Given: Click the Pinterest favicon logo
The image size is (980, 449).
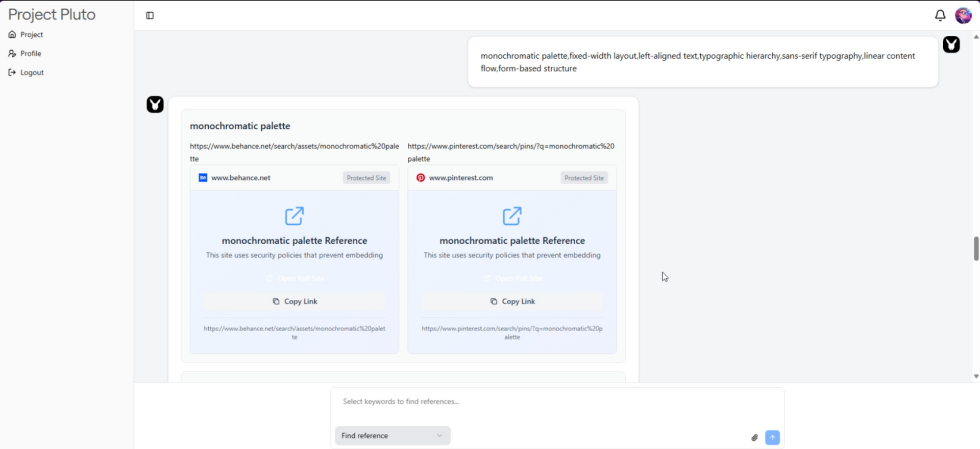Looking at the screenshot, I should coord(421,178).
